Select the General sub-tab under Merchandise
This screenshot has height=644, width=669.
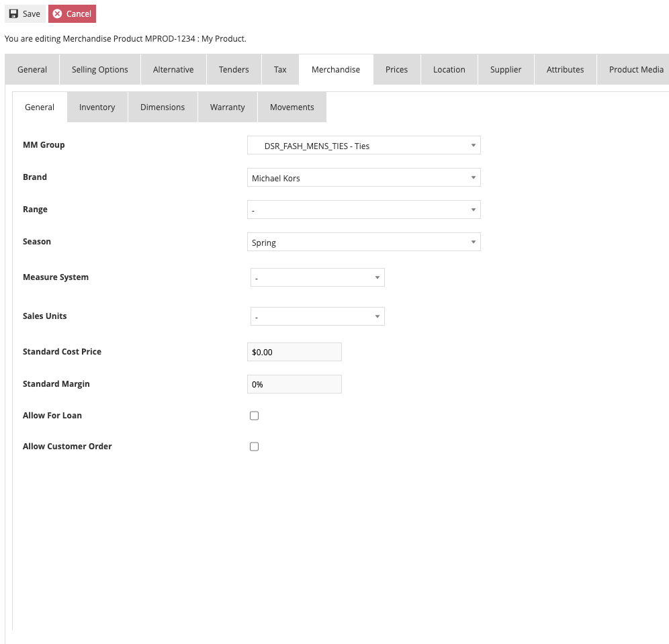pos(40,107)
